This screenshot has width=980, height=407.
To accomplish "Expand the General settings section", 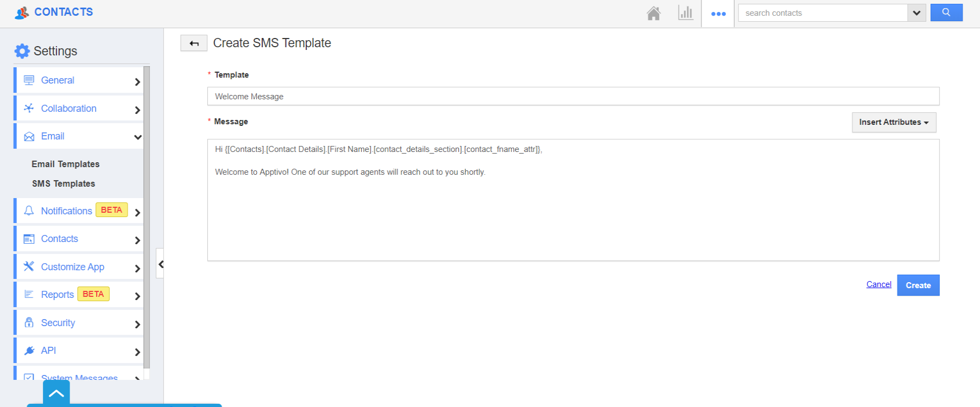I will click(x=137, y=81).
